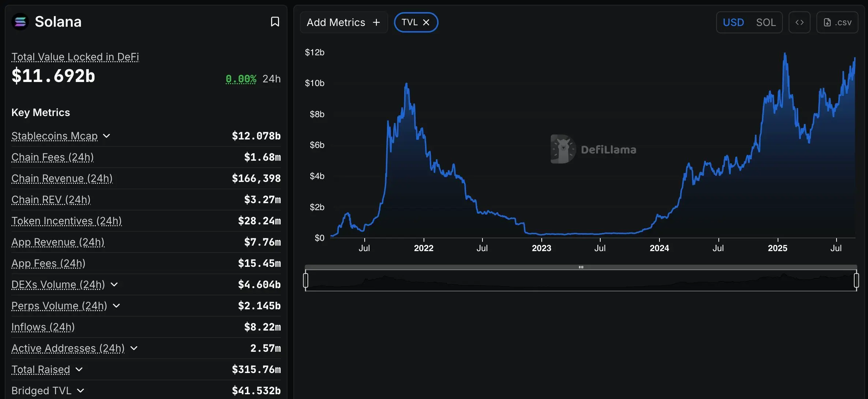Screen dimensions: 868x399
Task: Click the Token Incentives (24h) label
Action: coord(67,221)
